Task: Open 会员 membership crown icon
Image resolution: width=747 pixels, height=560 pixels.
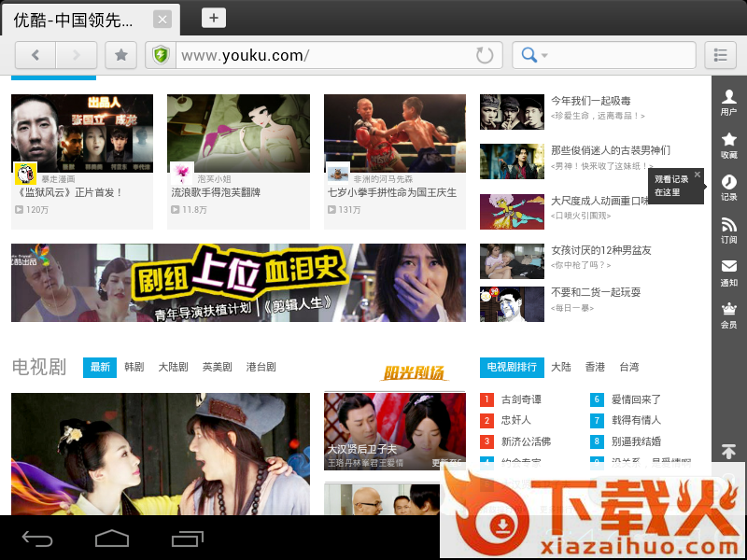Action: tap(729, 315)
